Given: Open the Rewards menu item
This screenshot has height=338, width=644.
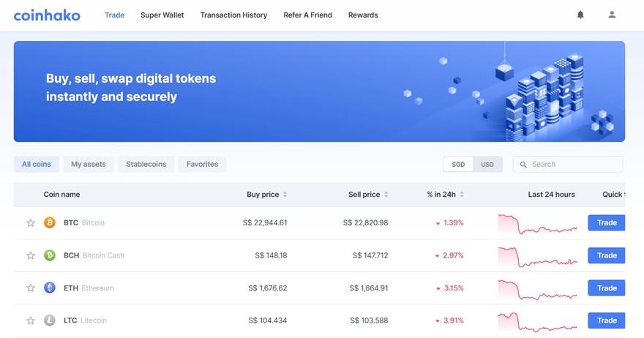Looking at the screenshot, I should pyautogui.click(x=363, y=15).
